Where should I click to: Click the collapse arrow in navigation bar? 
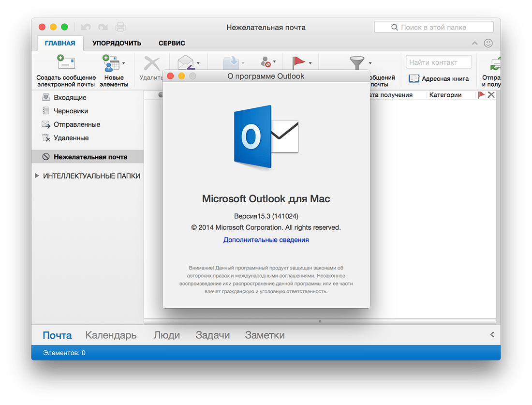pyautogui.click(x=492, y=335)
